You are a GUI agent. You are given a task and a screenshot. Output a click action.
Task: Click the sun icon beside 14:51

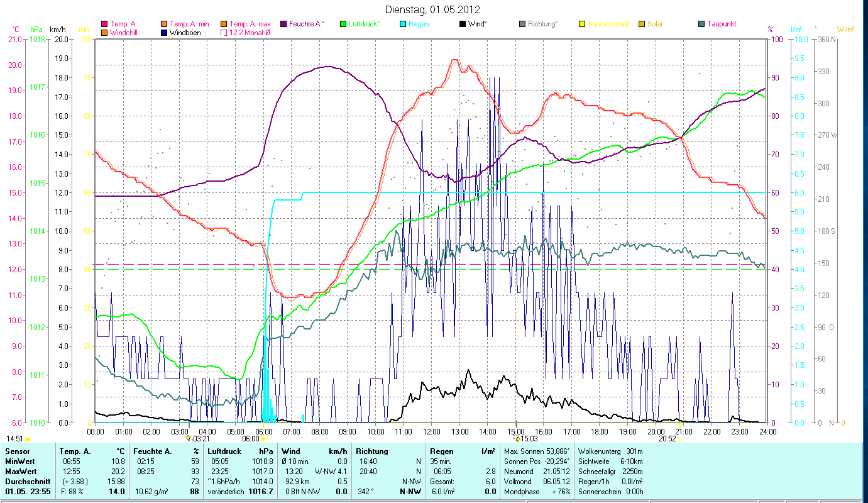[x=28, y=439]
